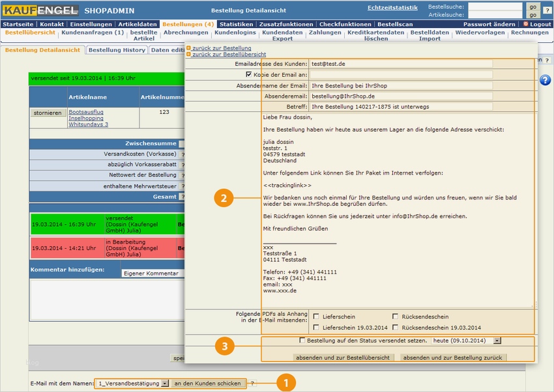Open the Bestellübersicht submenu
Viewport: 554px width, 392px height.
point(30,33)
